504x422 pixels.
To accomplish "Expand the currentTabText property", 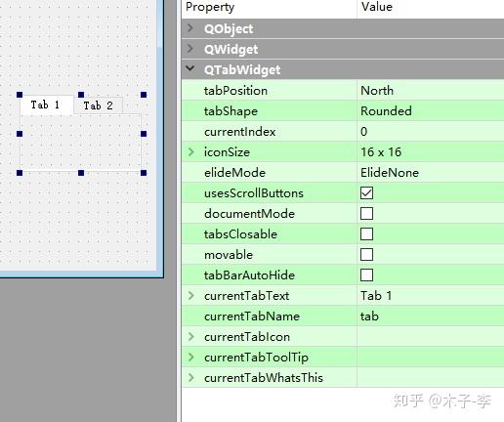I will [191, 295].
